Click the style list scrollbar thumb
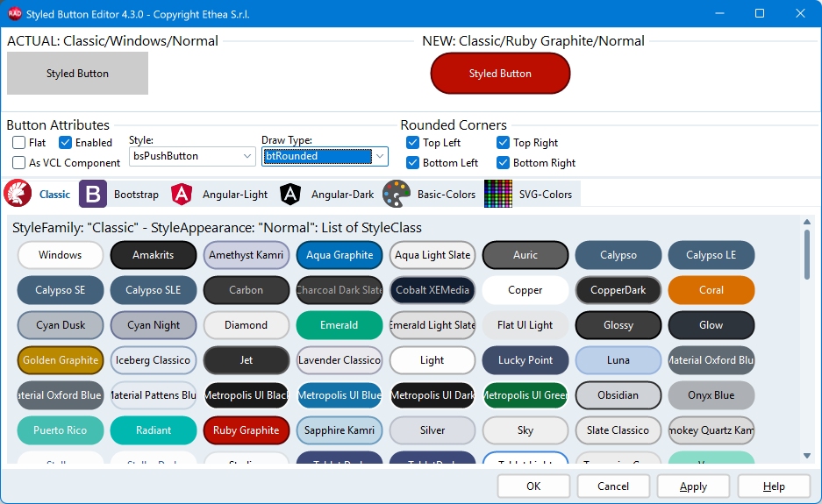The height and width of the screenshot is (504, 822). (807, 254)
